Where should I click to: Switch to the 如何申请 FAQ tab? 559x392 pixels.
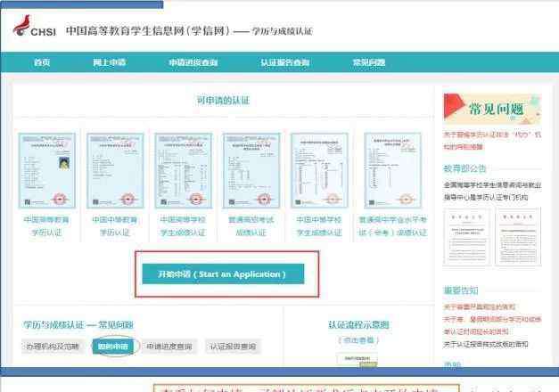[113, 346]
